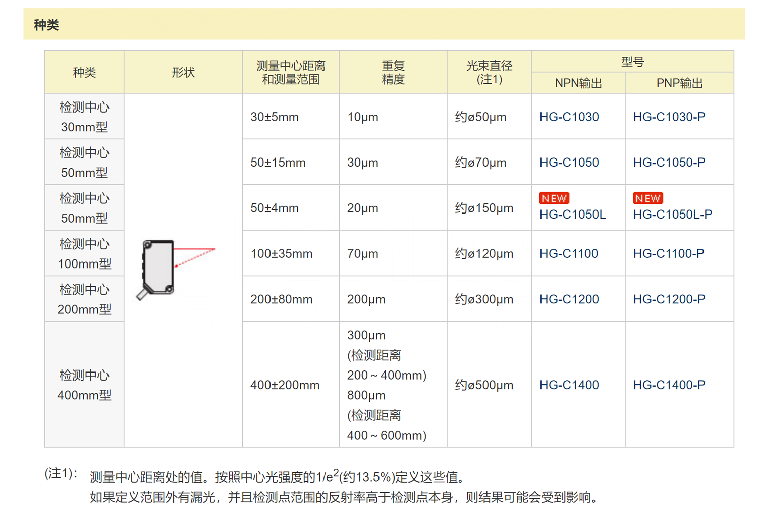This screenshot has height=532, width=757.
Task: Click the NEW badge above HG-C1050L-P
Action: pyautogui.click(x=648, y=198)
